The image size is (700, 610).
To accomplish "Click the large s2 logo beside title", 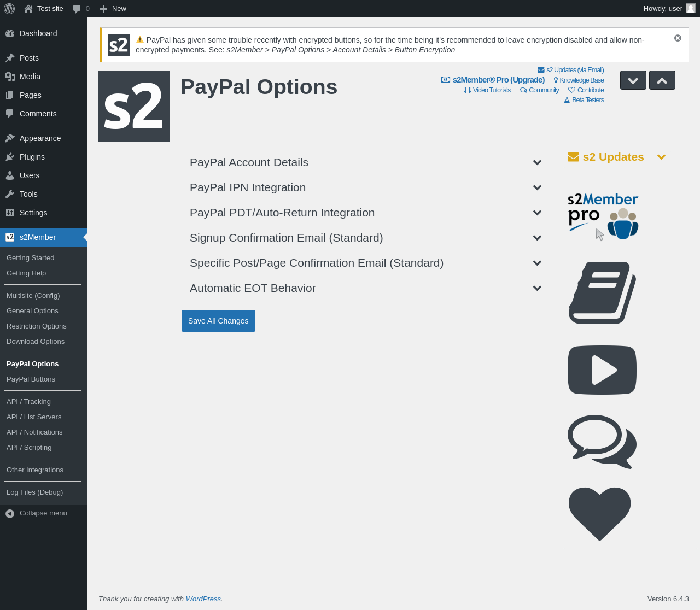I will click(x=134, y=106).
